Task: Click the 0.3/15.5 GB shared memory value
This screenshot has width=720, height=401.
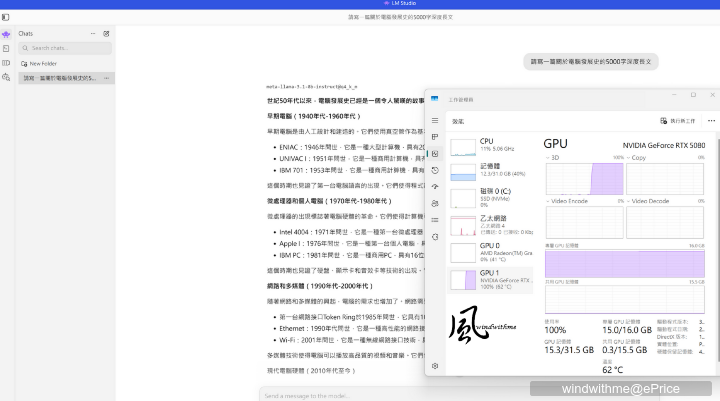Action: [x=624, y=350]
